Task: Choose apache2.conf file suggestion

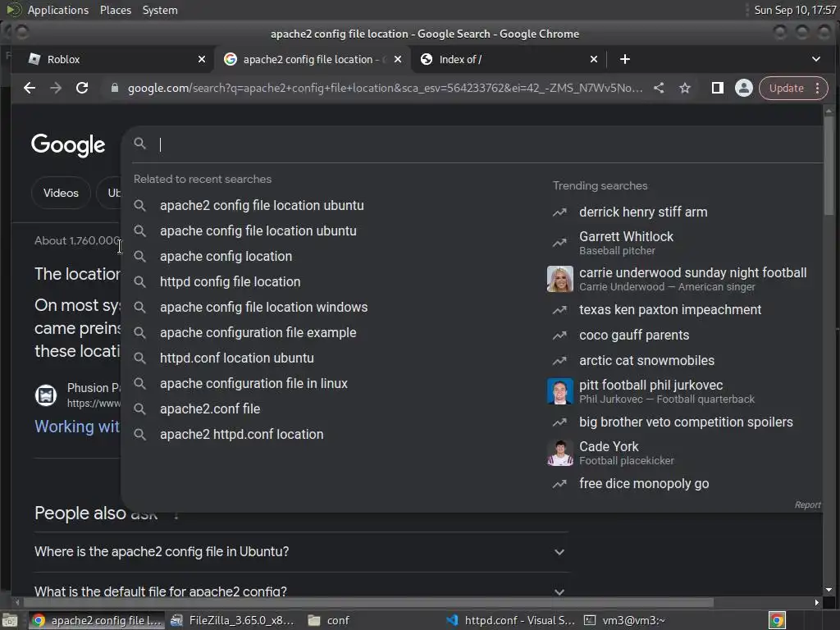Action: tap(210, 409)
